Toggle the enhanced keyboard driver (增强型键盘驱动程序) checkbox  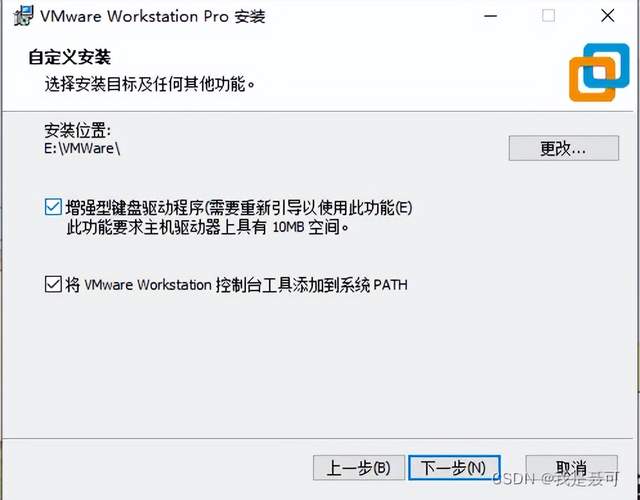coord(53,207)
